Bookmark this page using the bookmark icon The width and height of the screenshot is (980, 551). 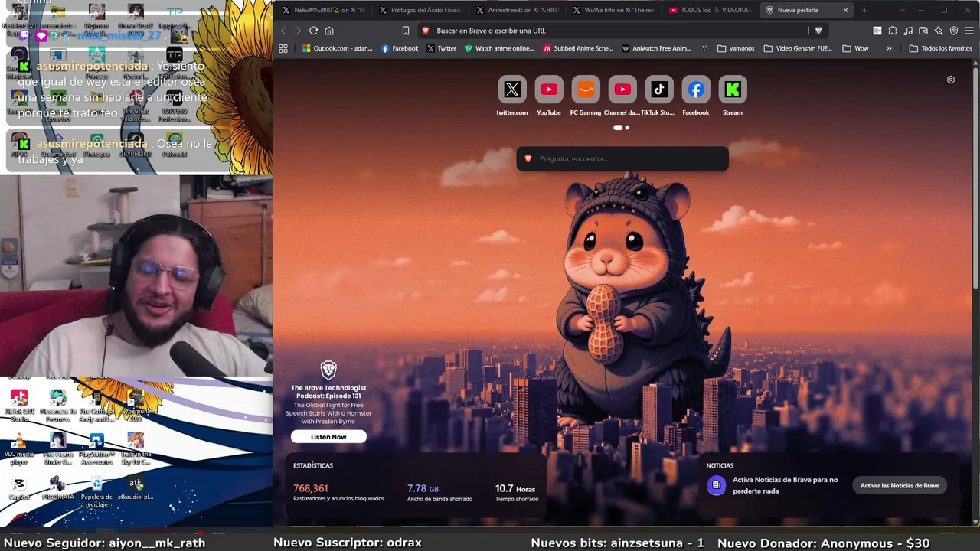coord(406,31)
